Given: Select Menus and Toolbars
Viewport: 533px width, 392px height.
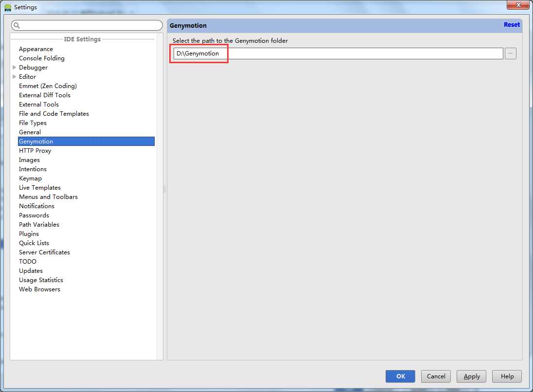Looking at the screenshot, I should [48, 197].
